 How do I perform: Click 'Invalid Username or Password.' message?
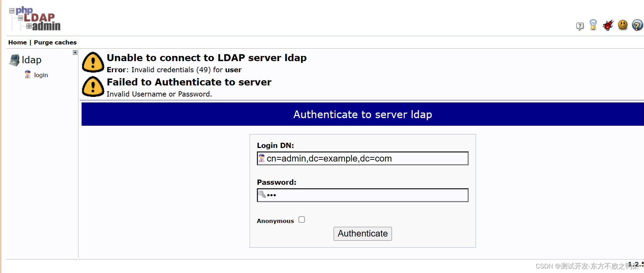pos(159,94)
